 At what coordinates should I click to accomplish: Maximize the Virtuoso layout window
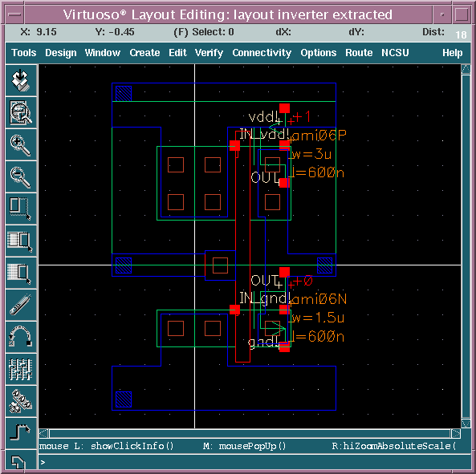point(462,14)
